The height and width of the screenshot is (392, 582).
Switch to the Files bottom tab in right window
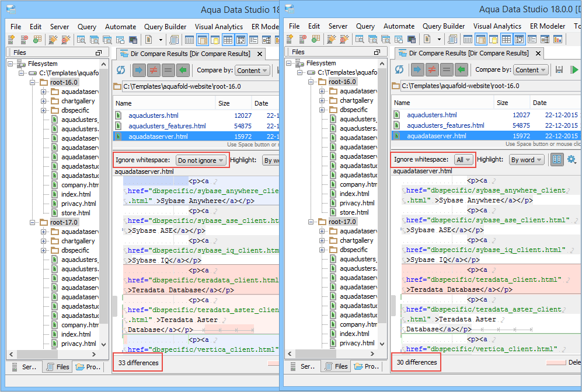(336, 366)
